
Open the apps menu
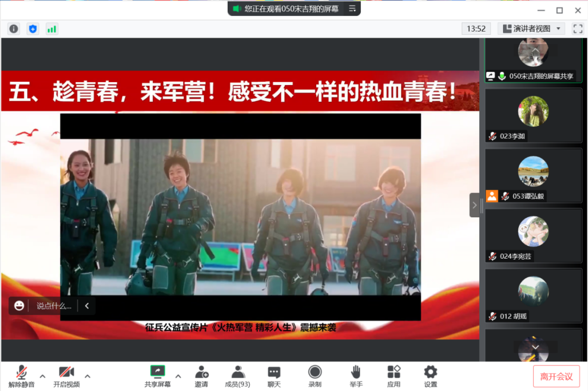click(394, 376)
